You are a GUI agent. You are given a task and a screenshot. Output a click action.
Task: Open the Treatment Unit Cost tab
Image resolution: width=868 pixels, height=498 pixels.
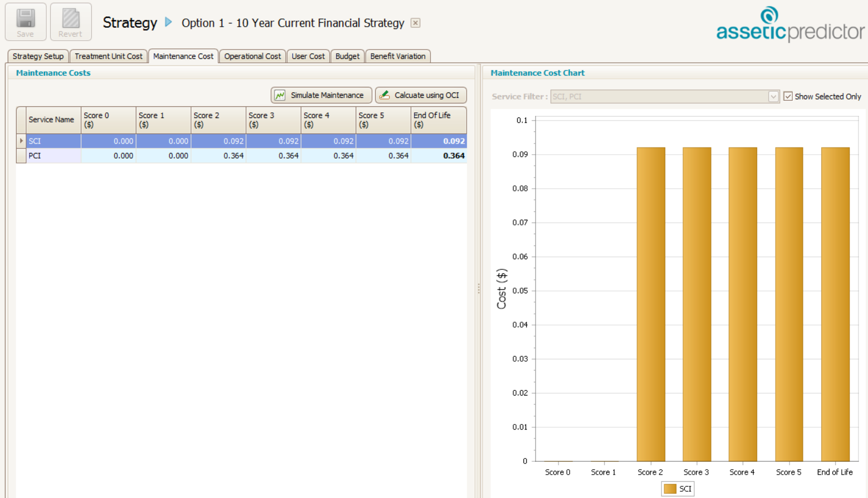click(109, 56)
